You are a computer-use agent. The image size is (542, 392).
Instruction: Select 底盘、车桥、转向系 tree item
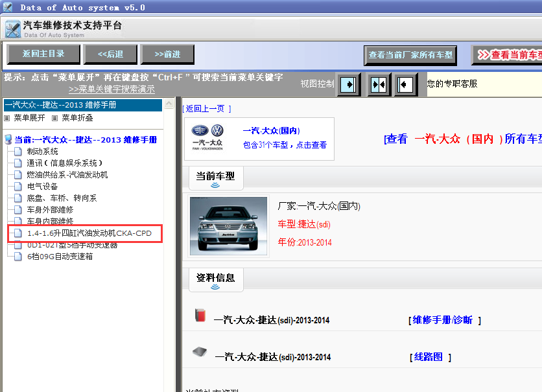coord(62,198)
